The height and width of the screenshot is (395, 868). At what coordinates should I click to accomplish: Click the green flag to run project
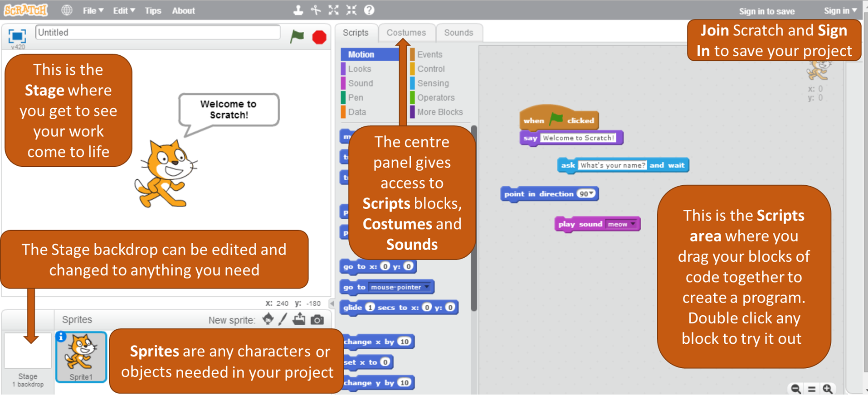[x=297, y=36]
